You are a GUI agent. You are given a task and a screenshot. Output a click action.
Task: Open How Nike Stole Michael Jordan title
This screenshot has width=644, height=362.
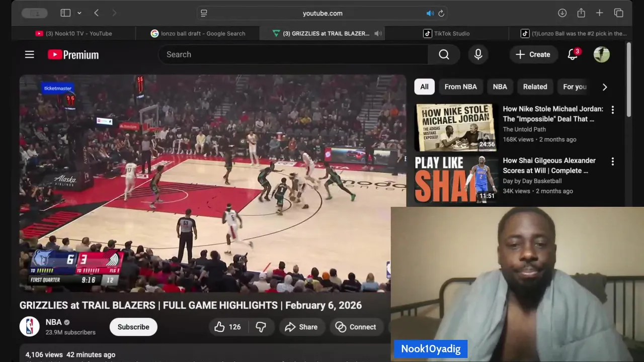click(553, 114)
